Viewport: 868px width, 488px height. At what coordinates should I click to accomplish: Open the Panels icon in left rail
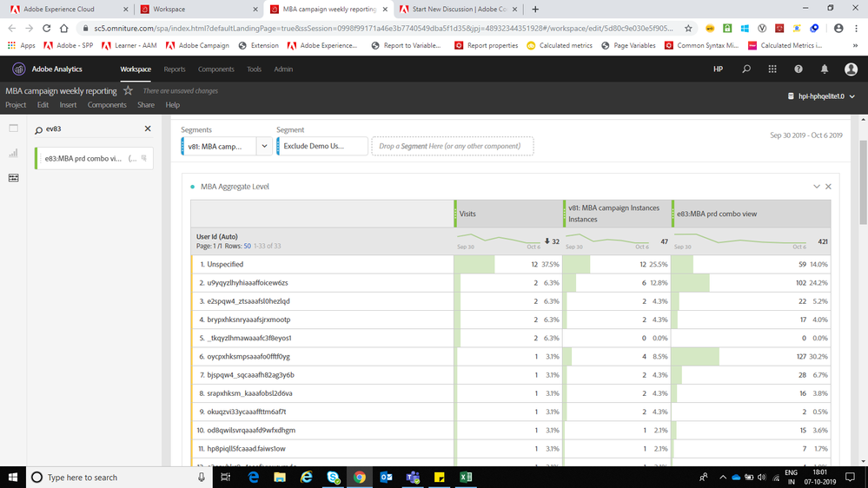13,129
